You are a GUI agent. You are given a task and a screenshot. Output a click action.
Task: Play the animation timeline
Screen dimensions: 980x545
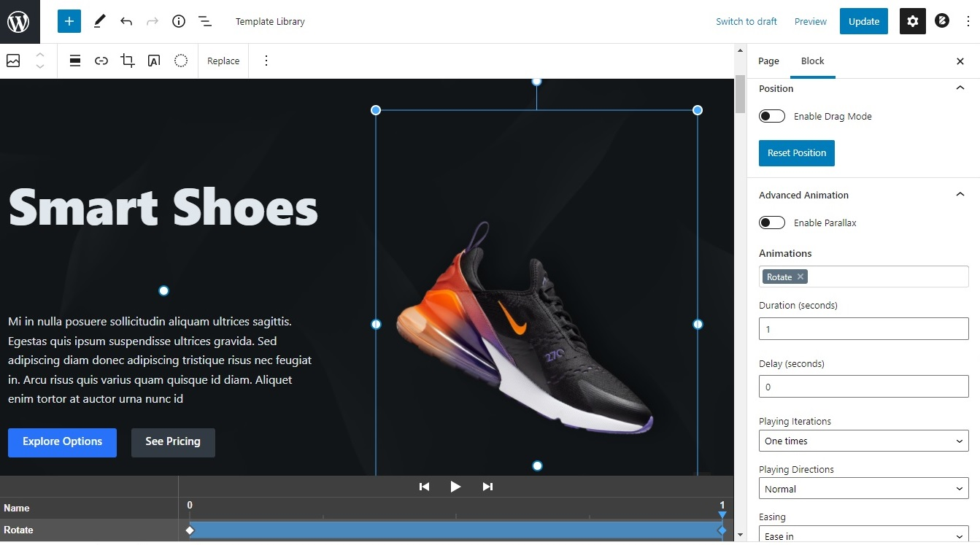[x=455, y=486]
